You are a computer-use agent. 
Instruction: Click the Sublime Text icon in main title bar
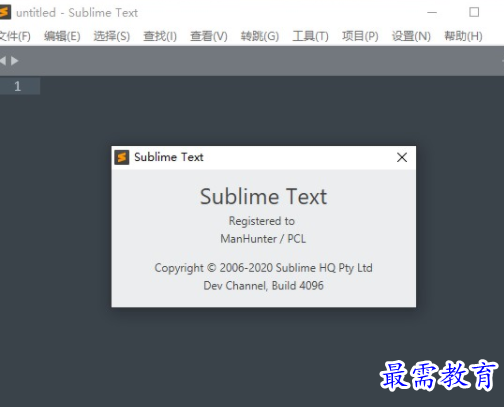click(x=5, y=13)
